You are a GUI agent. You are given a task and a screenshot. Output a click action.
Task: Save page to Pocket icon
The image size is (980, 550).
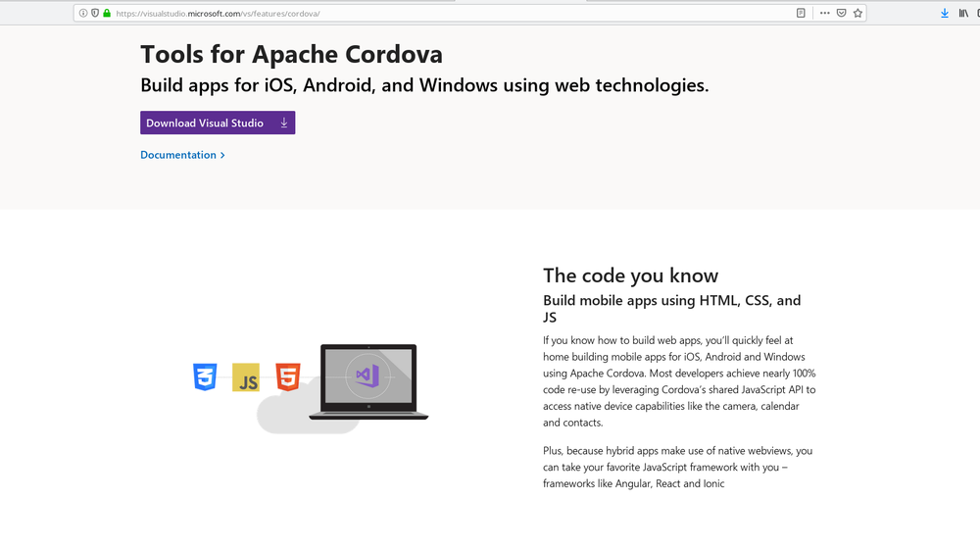841,13
